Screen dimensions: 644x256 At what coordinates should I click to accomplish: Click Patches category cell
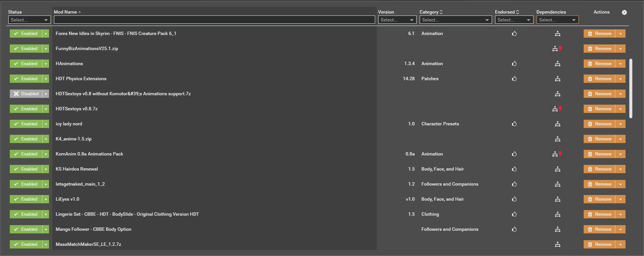pos(430,79)
